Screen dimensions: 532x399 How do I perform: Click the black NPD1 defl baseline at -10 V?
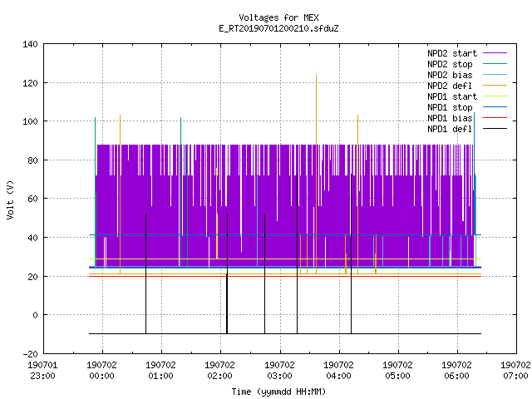point(285,333)
